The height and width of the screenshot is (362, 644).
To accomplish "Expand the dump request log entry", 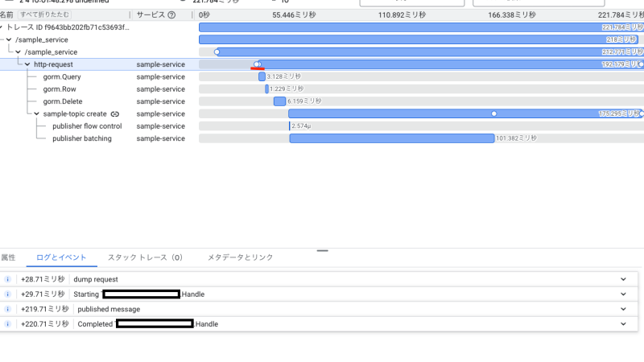I will pos(623,279).
